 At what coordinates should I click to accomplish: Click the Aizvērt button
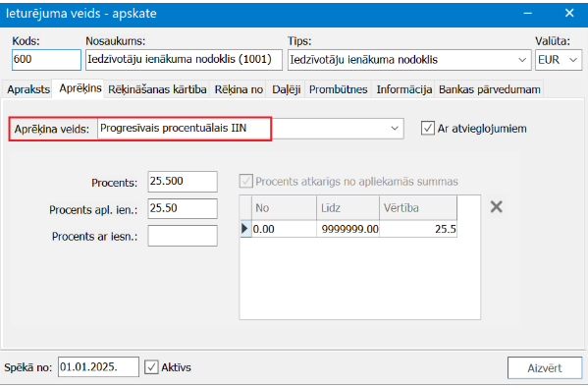coord(545,367)
